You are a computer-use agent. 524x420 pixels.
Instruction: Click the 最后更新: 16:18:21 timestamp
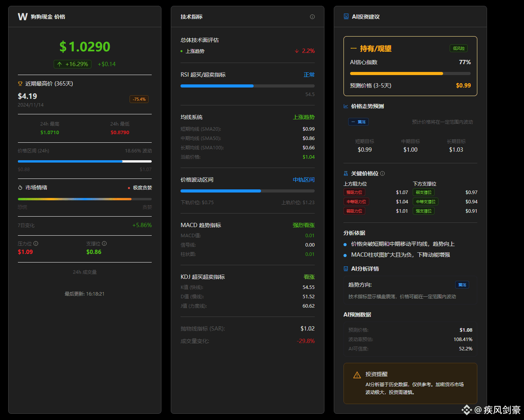pos(84,294)
